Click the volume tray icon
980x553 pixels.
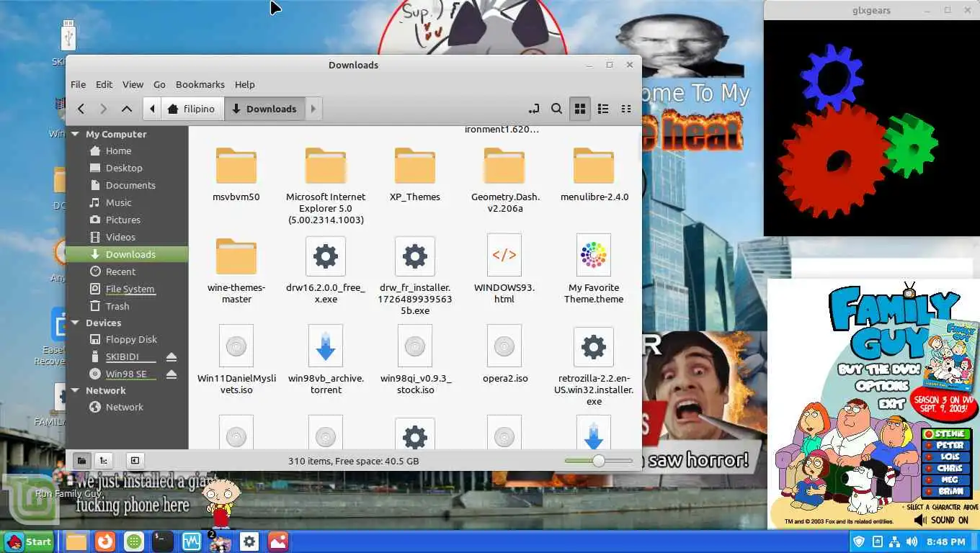pos(912,541)
